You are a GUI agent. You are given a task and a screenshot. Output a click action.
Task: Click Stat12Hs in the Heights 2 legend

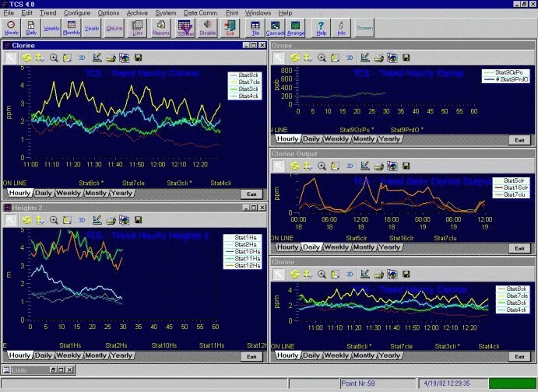(242, 265)
